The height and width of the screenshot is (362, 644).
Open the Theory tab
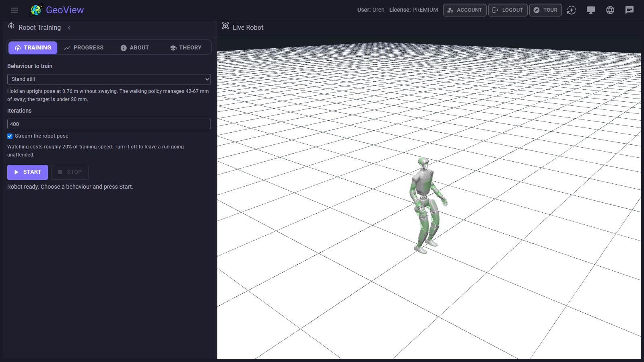185,47
